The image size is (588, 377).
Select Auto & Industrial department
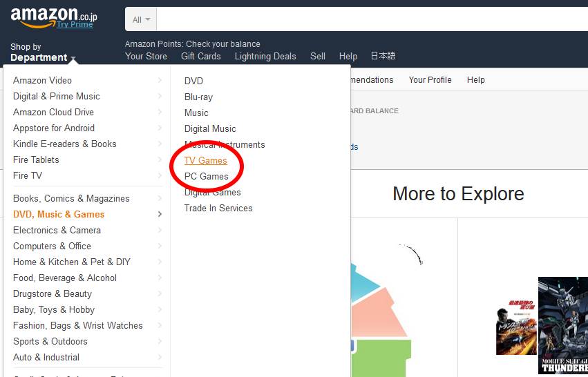pos(46,357)
